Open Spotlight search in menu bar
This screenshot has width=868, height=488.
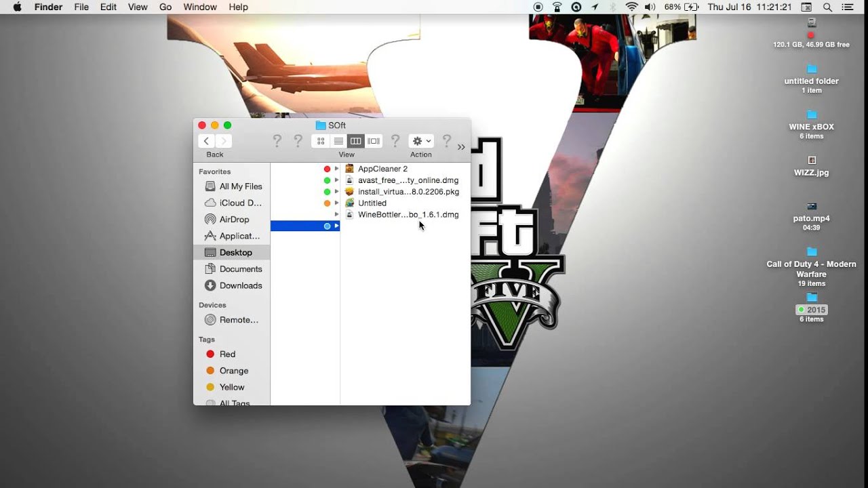click(827, 7)
